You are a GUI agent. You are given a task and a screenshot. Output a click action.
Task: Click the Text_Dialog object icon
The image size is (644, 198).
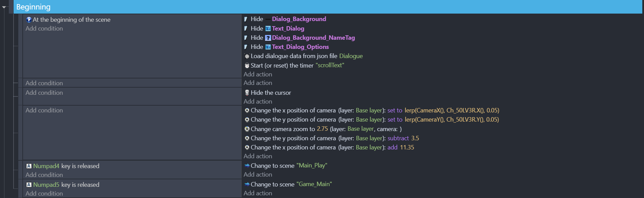[x=268, y=29]
